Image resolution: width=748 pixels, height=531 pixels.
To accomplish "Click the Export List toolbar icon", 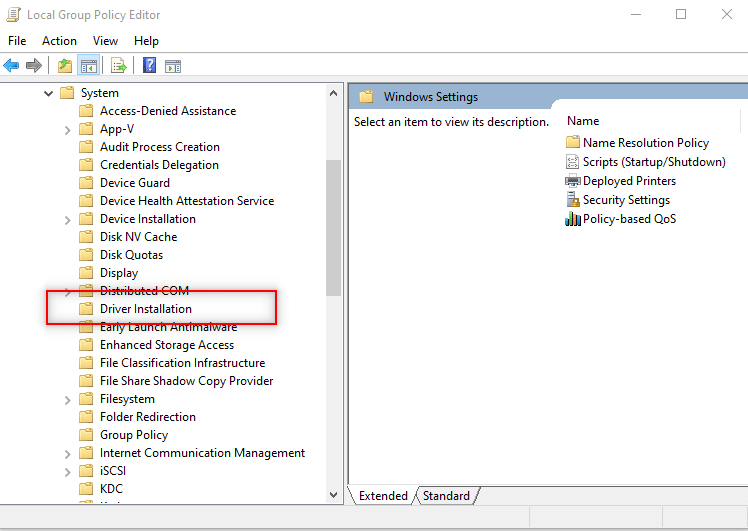I will pyautogui.click(x=119, y=65).
